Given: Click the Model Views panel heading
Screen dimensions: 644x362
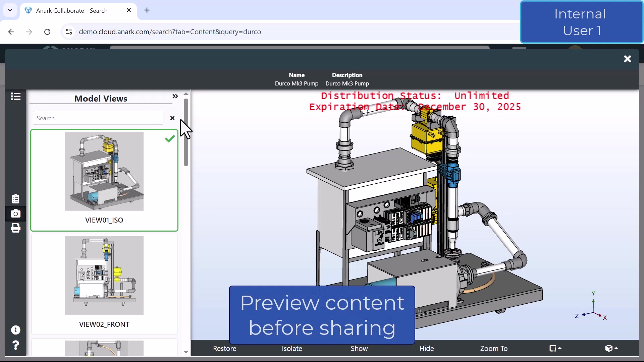Looking at the screenshot, I should (101, 99).
